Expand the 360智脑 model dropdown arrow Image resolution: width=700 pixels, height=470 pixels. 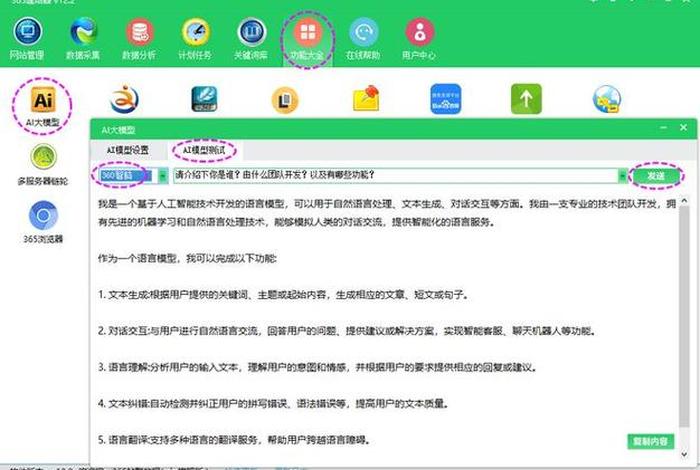click(x=163, y=176)
